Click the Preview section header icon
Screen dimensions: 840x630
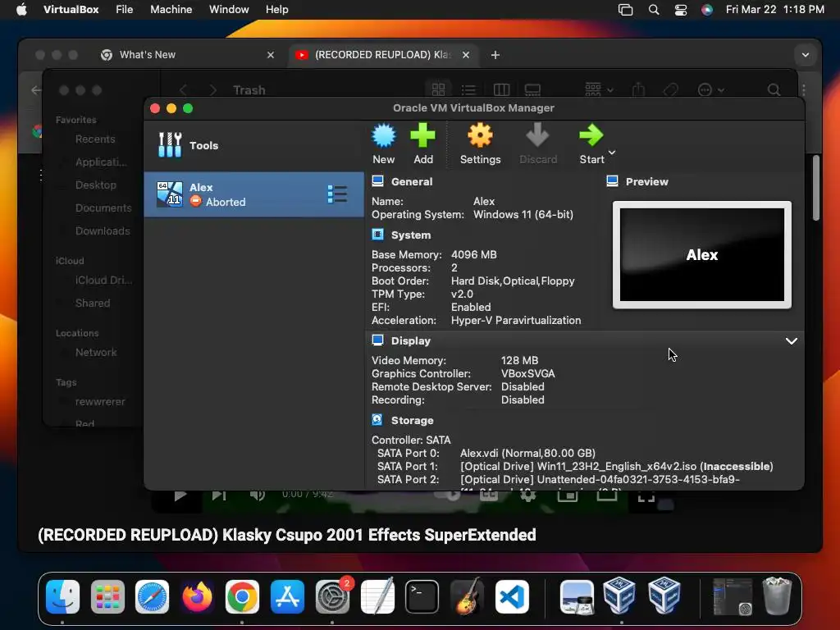pyautogui.click(x=612, y=181)
